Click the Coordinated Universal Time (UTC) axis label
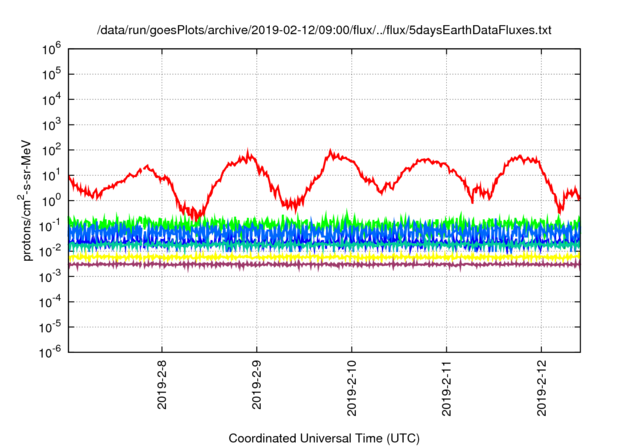The height and width of the screenshot is (448, 640). (x=324, y=438)
